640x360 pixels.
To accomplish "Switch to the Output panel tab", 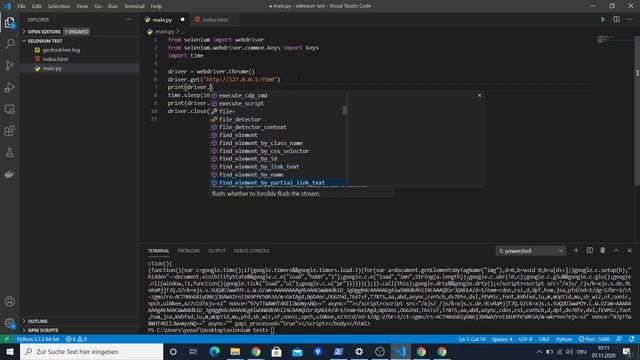I will click(217, 251).
